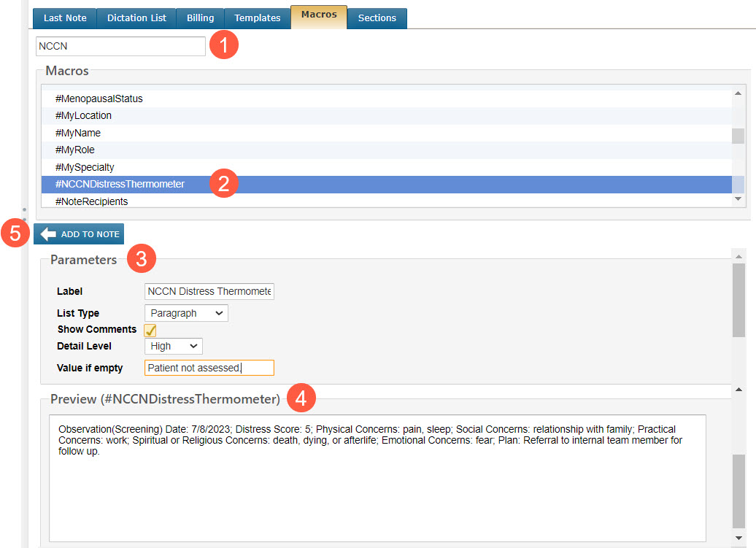Switch to the Last Note tab

click(65, 18)
